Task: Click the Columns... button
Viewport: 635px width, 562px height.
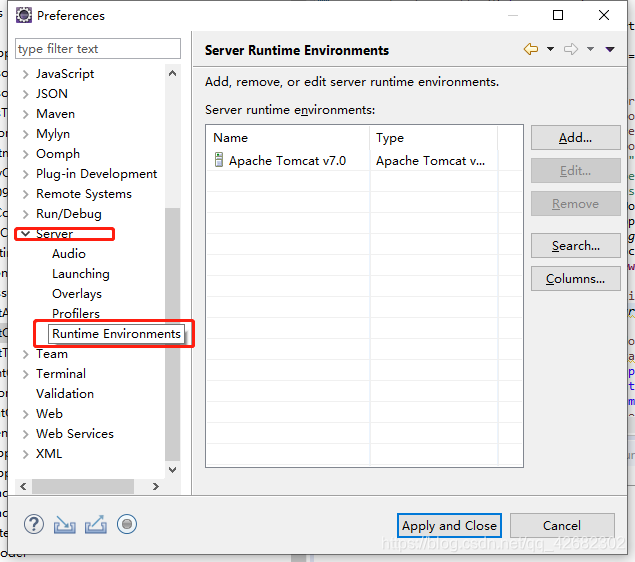Action: pyautogui.click(x=575, y=279)
